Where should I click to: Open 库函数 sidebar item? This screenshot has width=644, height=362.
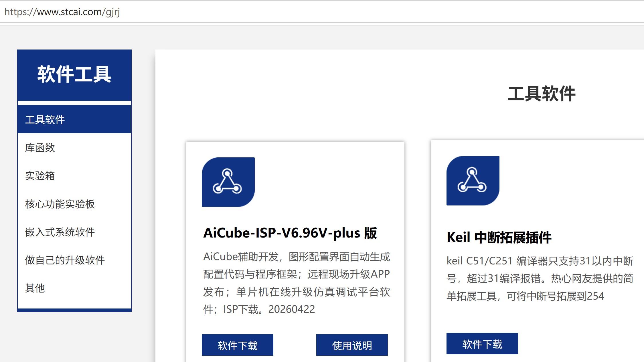tap(74, 148)
